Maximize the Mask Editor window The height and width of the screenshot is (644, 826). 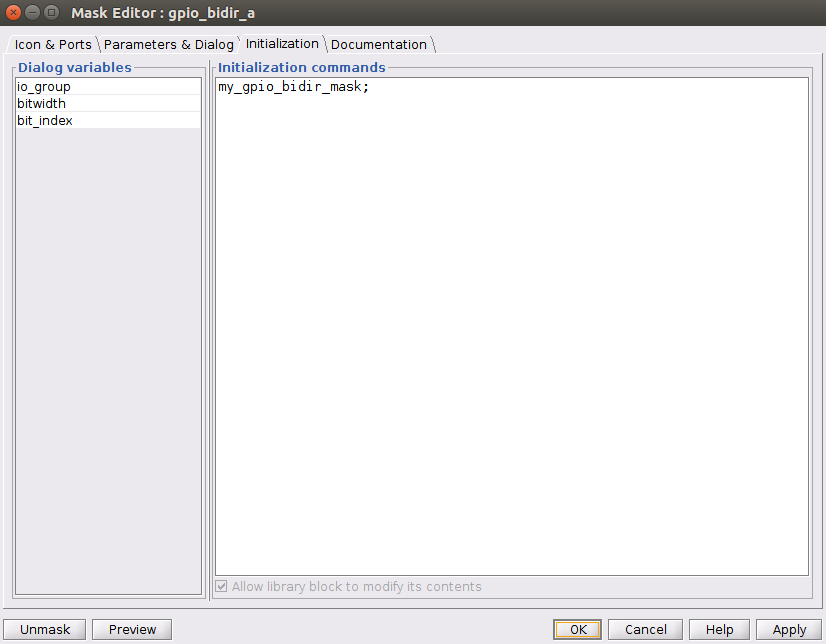[x=51, y=12]
